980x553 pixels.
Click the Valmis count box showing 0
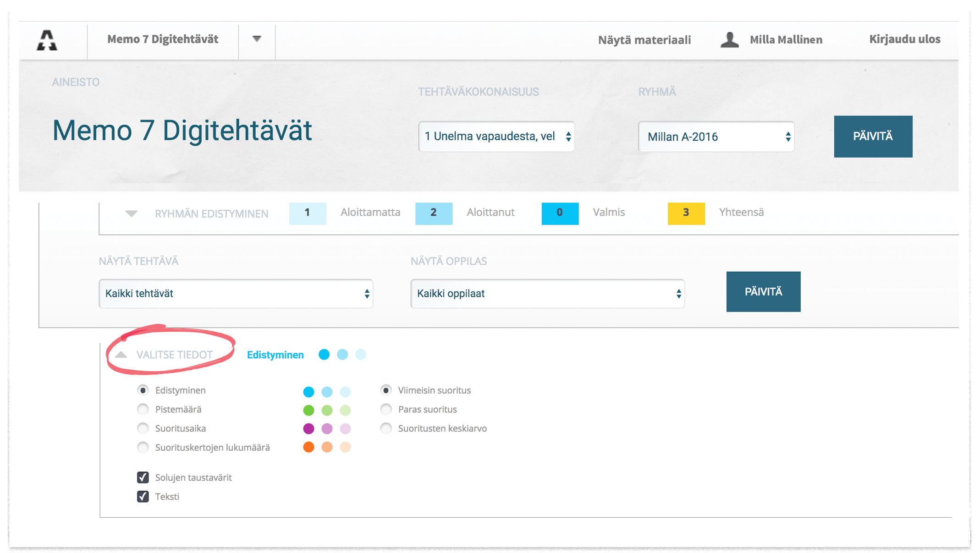pos(560,214)
